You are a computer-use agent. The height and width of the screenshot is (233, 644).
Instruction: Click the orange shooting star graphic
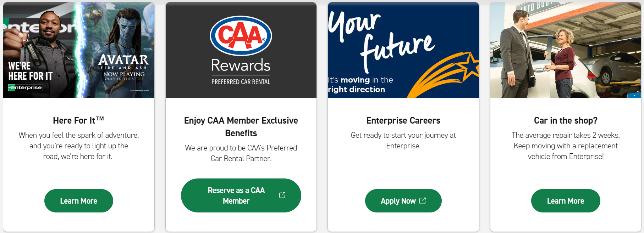tap(447, 75)
